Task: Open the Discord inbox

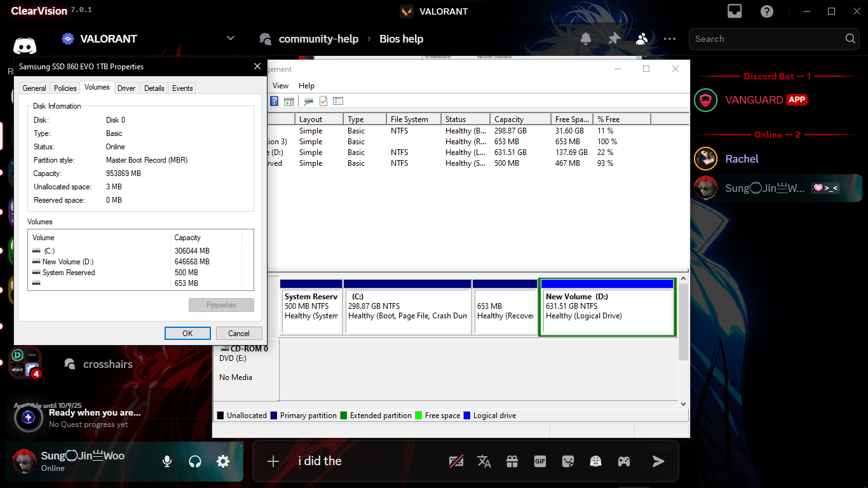Action: pos(735,11)
